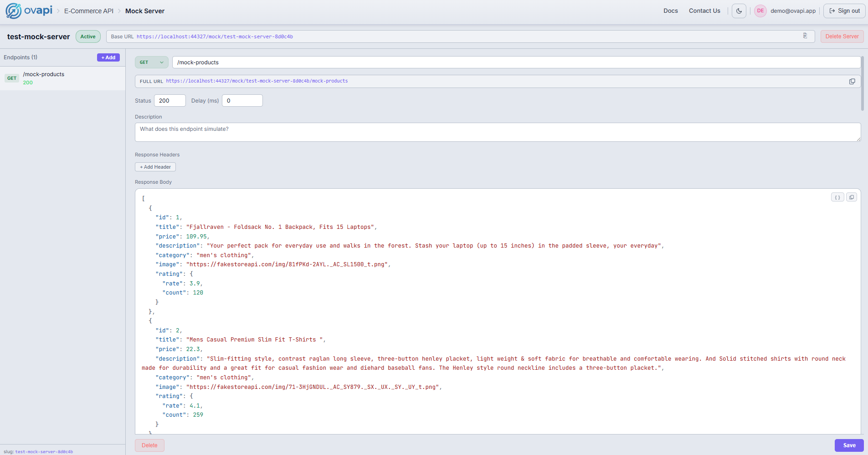Image resolution: width=868 pixels, height=455 pixels.
Task: Click the Delay milliseconds input field
Action: [241, 100]
